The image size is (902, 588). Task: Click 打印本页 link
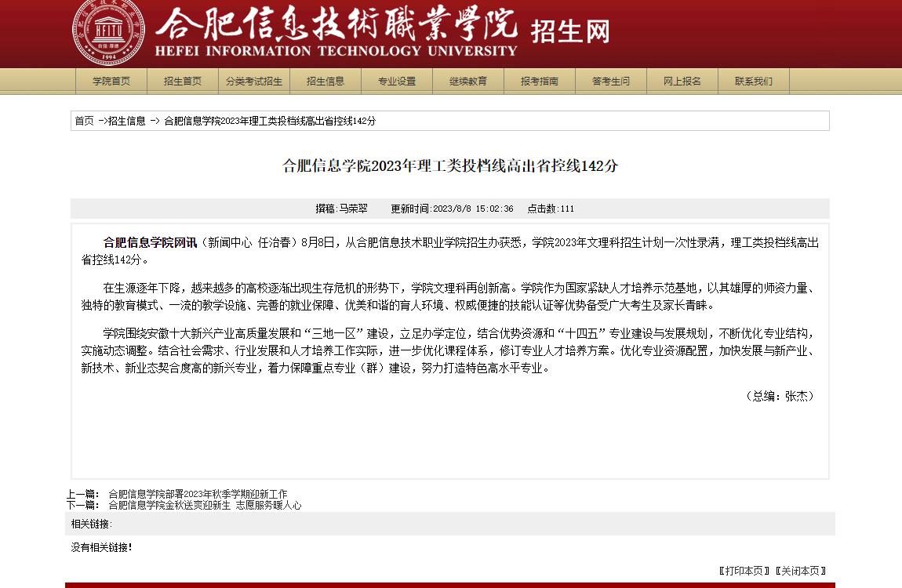(744, 571)
